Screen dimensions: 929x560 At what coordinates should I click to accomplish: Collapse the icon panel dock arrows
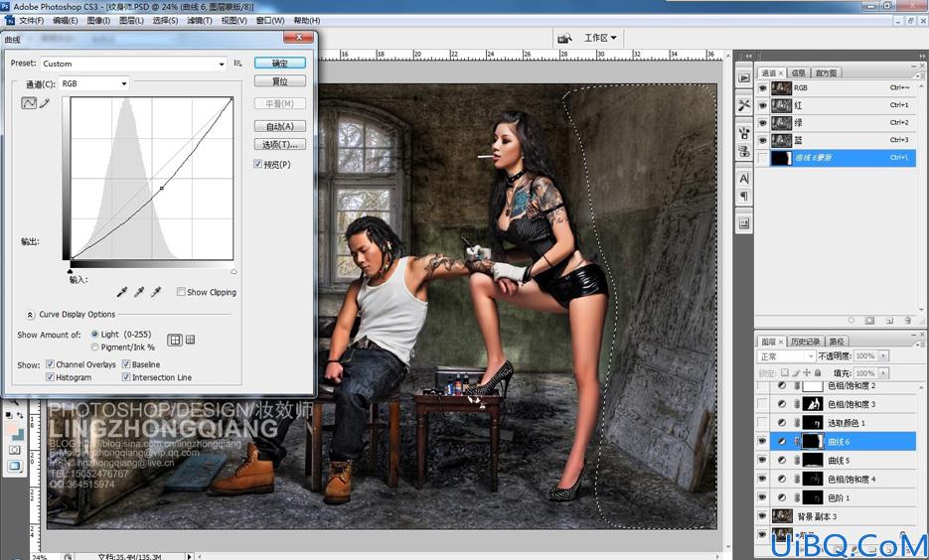pos(748,56)
